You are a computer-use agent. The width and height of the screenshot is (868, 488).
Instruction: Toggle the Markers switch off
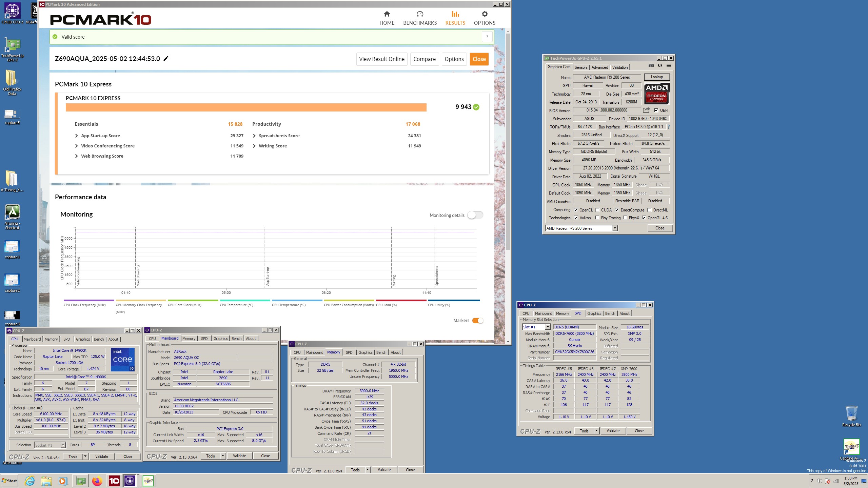point(477,320)
